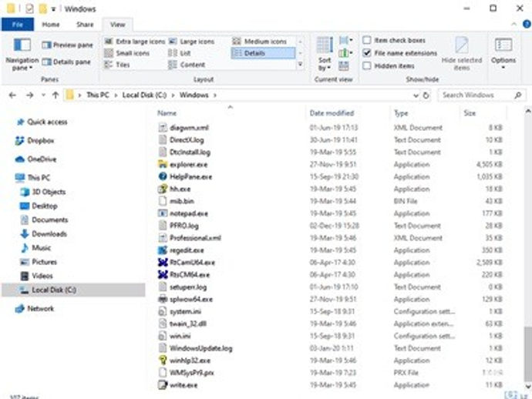This screenshot has width=532, height=399.
Task: Select the View ribbon tab
Action: [117, 25]
